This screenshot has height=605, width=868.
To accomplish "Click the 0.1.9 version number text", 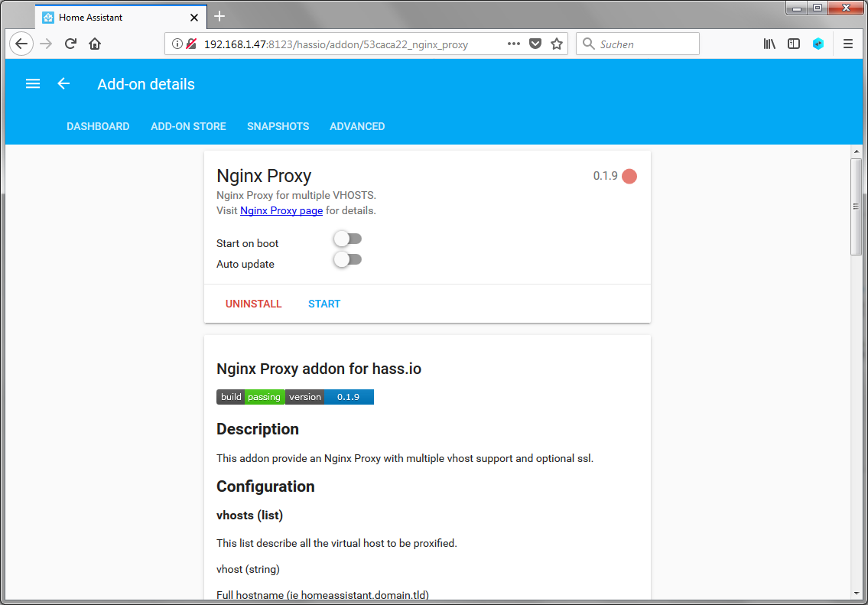I will 605,176.
